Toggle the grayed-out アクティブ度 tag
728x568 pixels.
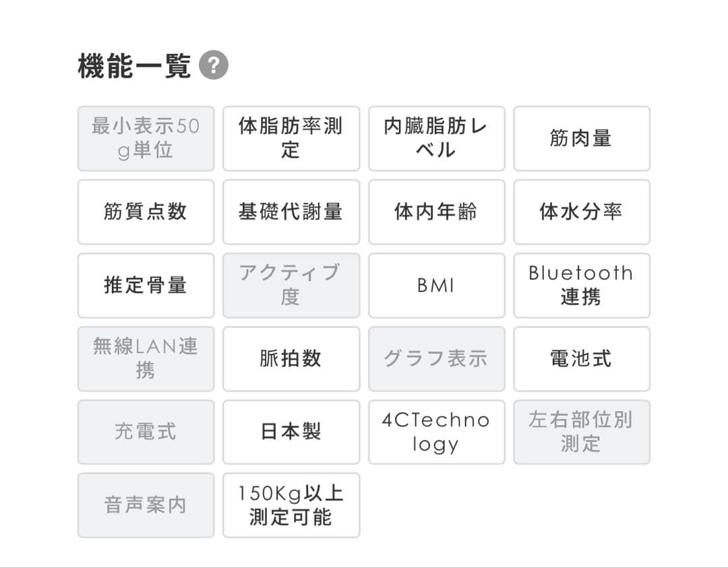291,286
